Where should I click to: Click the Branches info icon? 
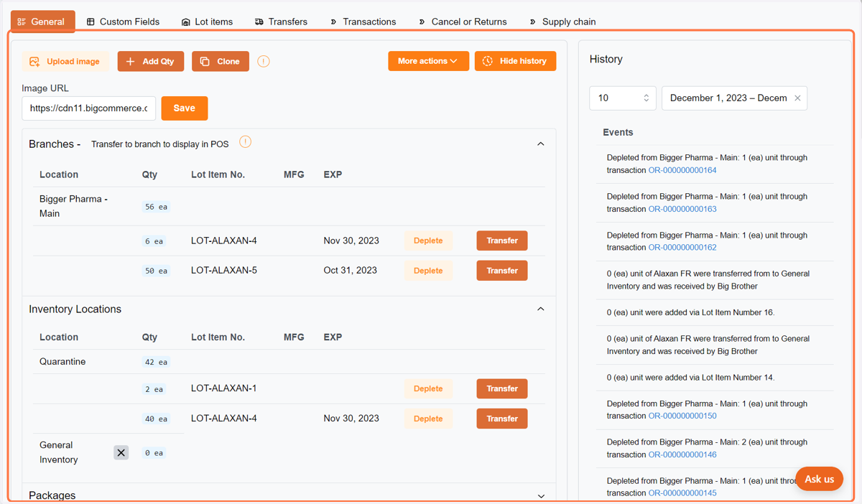[x=245, y=142]
